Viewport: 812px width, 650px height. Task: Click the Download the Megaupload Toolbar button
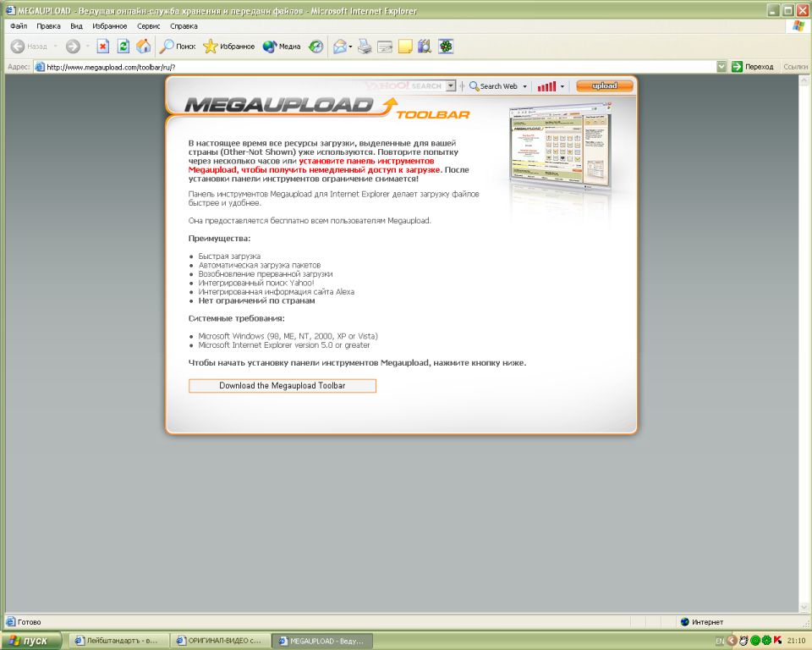pyautogui.click(x=283, y=386)
